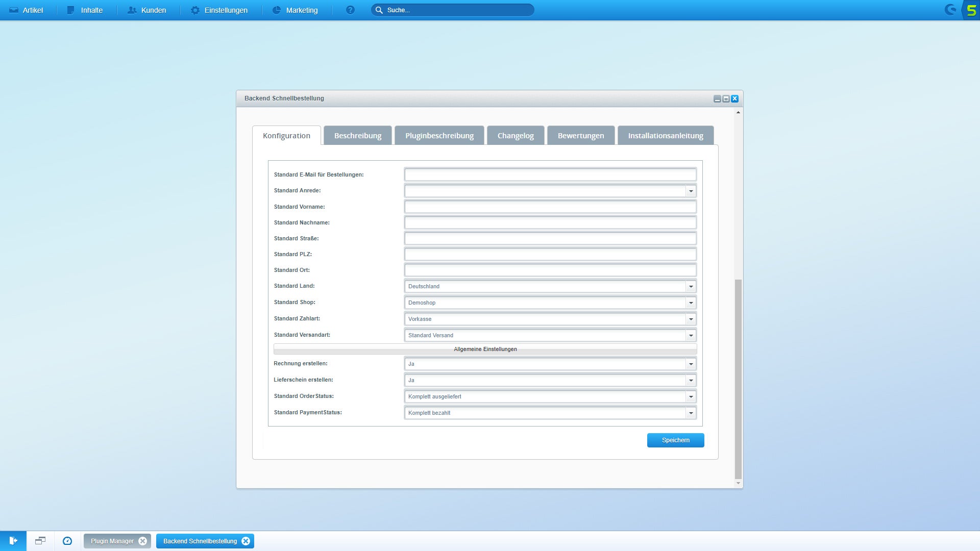980x551 pixels.
Task: Open the Kunden menu
Action: click(147, 10)
